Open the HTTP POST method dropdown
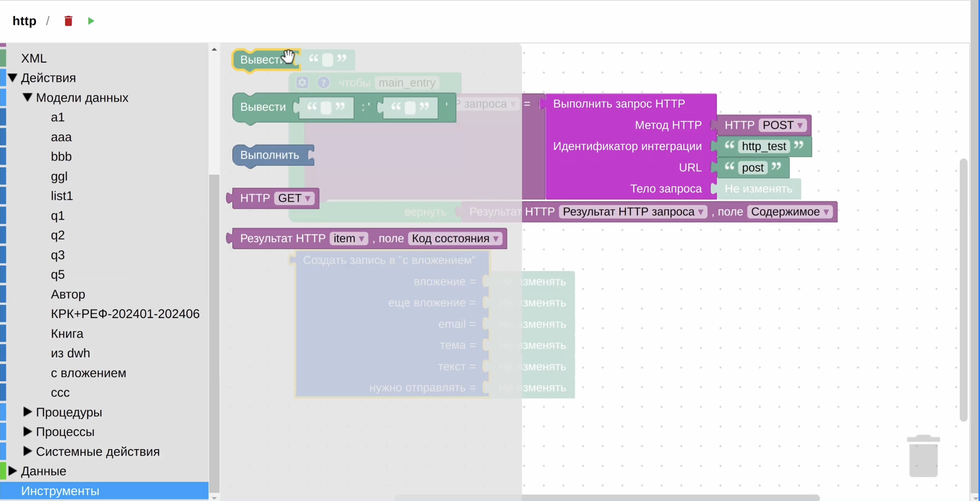 click(783, 125)
